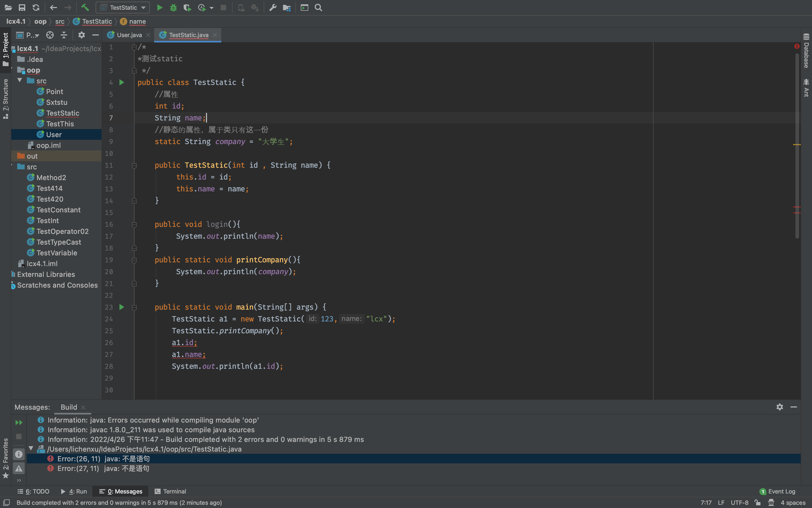Open the TestStatic run configuration dropdown
This screenshot has height=508, width=812.
(x=123, y=8)
